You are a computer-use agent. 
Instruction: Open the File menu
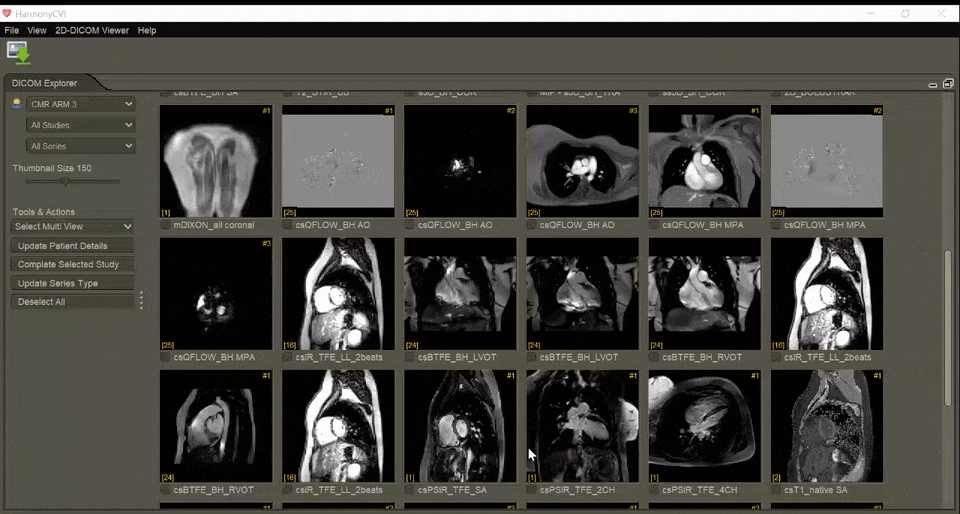(x=12, y=30)
